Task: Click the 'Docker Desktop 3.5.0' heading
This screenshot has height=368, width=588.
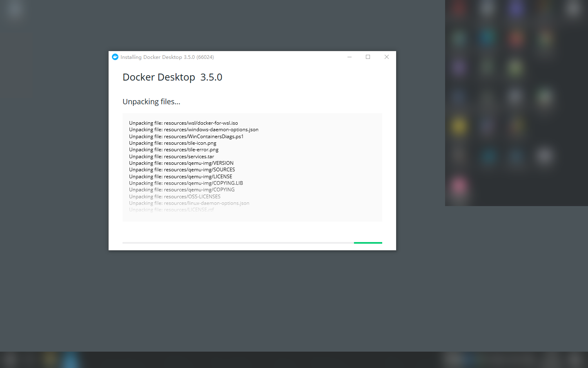Action: [172, 77]
